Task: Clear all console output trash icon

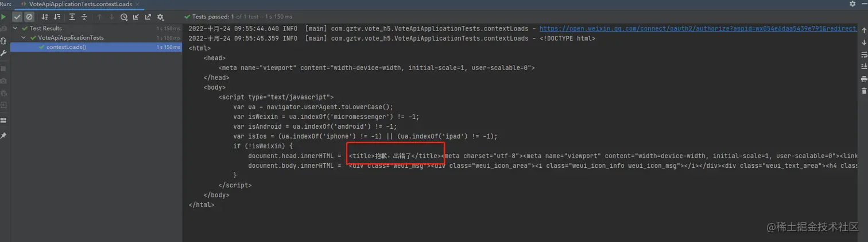Action: pos(864,91)
